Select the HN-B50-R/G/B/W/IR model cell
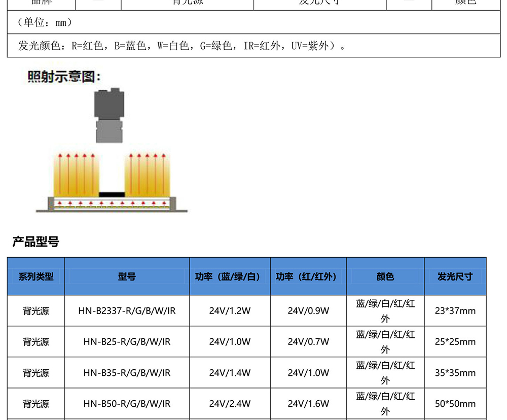 click(x=127, y=404)
